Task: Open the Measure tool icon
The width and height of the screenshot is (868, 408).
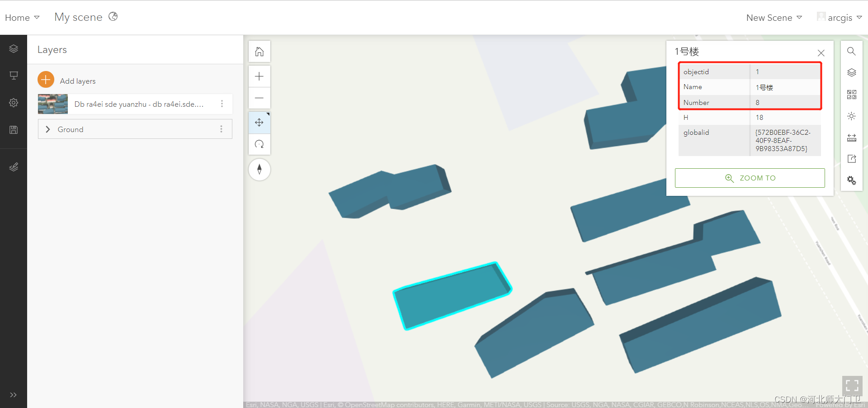Action: (x=851, y=138)
